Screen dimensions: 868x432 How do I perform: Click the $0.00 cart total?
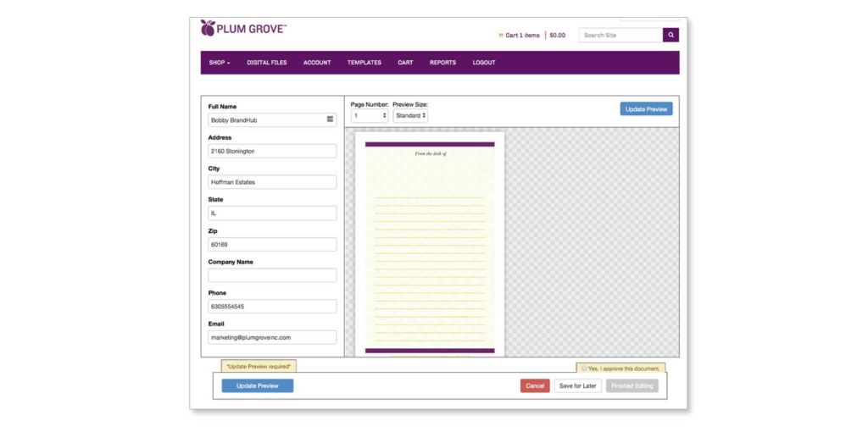[x=558, y=36]
